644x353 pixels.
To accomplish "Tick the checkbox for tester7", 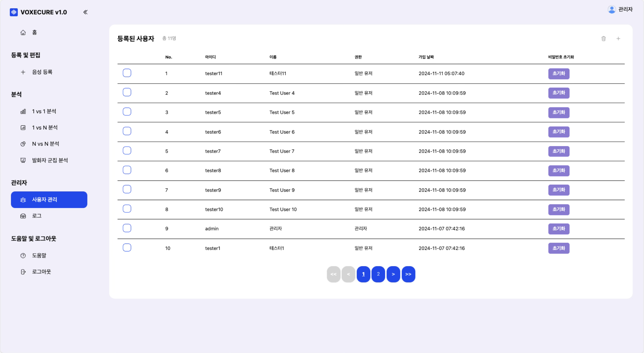I will coord(127,151).
